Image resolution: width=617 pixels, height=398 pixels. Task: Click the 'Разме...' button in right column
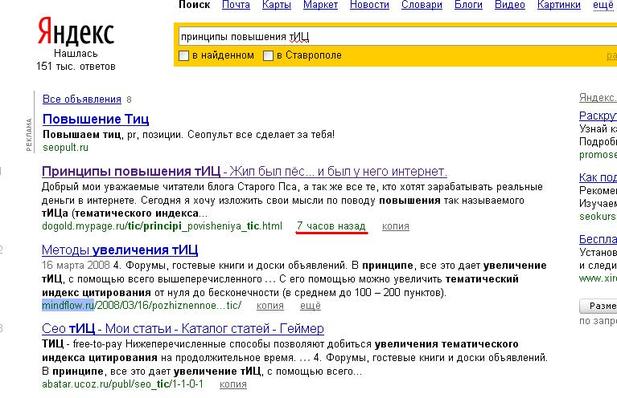click(598, 306)
